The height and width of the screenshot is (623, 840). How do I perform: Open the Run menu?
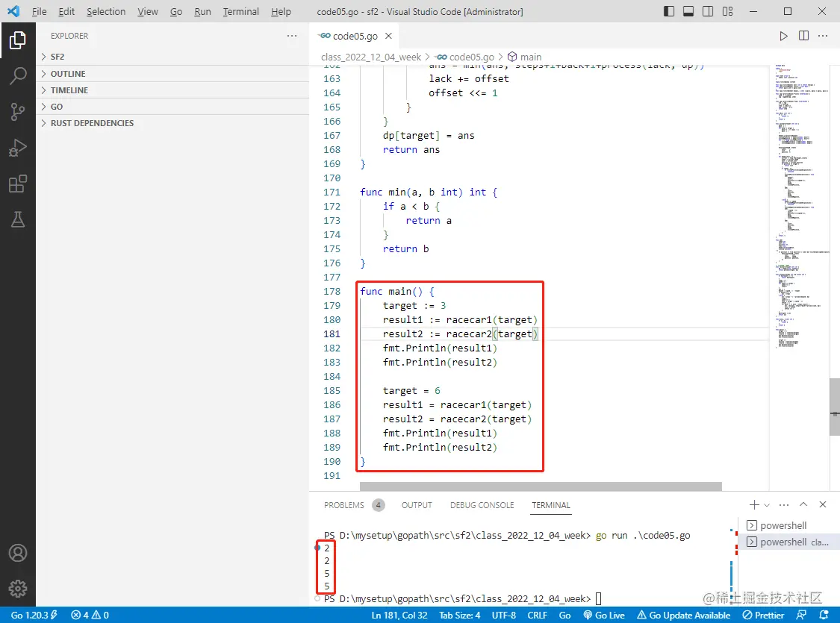tap(202, 11)
